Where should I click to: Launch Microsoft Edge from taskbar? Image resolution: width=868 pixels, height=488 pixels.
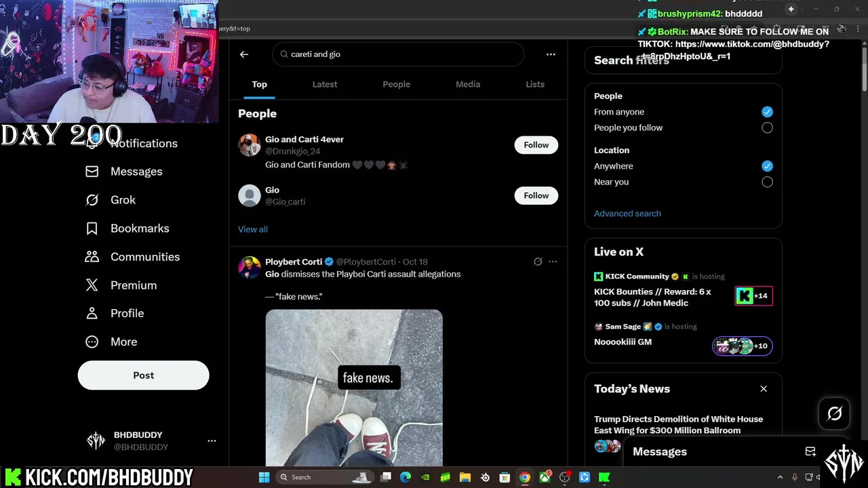pyautogui.click(x=406, y=477)
